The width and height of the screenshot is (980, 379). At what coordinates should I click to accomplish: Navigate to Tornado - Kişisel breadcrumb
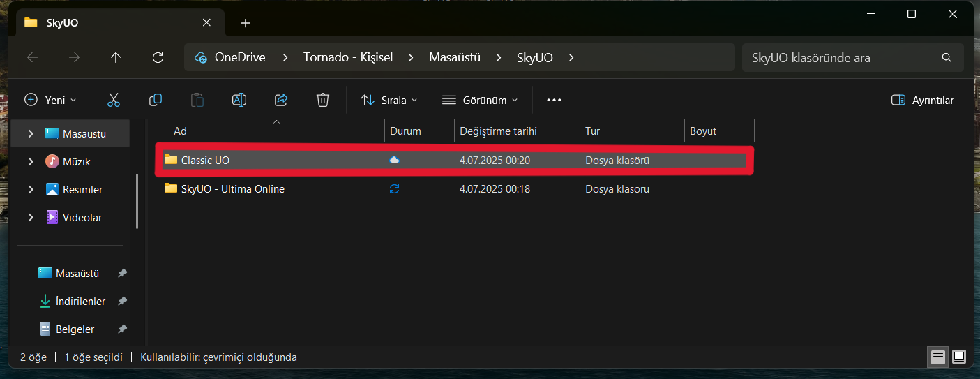348,58
